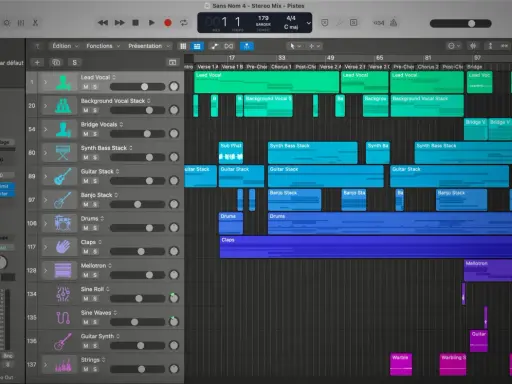The height and width of the screenshot is (384, 512).
Task: Select the Claps region in timeline
Action: click(366, 247)
